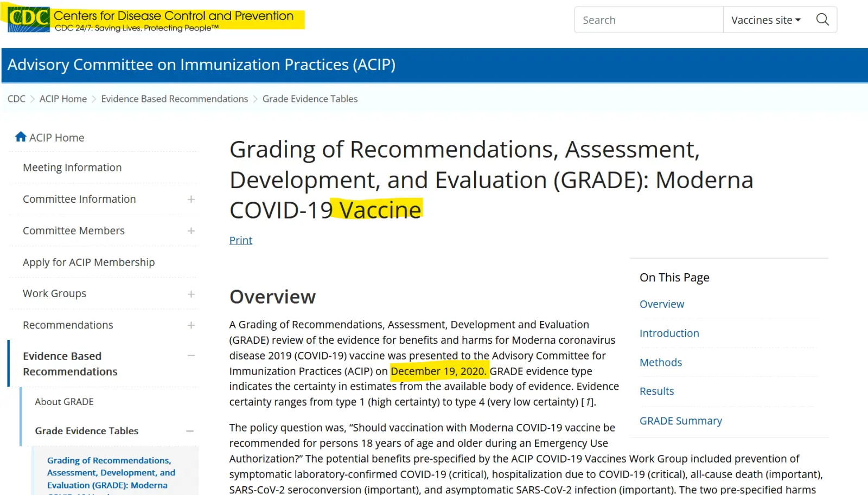The image size is (868, 495).
Task: Expand Recommendations plus icon
Action: point(191,325)
